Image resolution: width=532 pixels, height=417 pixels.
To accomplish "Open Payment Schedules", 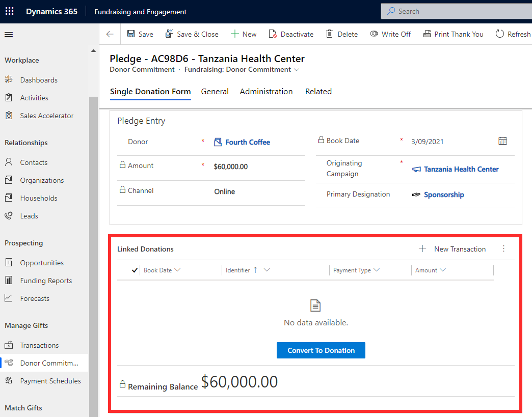I will coord(50,381).
